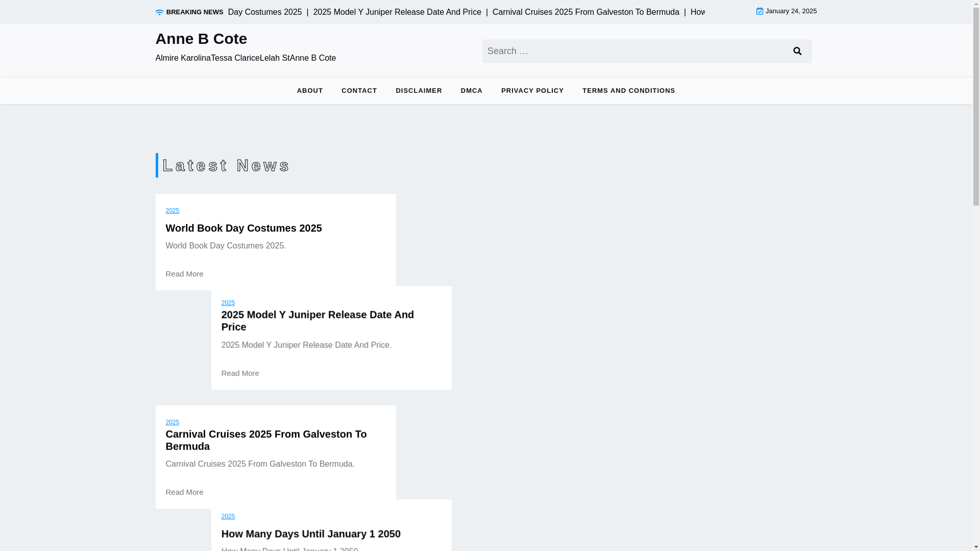Click ticker headline 2025 Model Y Juniper Release
980x551 pixels.
[x=397, y=12]
